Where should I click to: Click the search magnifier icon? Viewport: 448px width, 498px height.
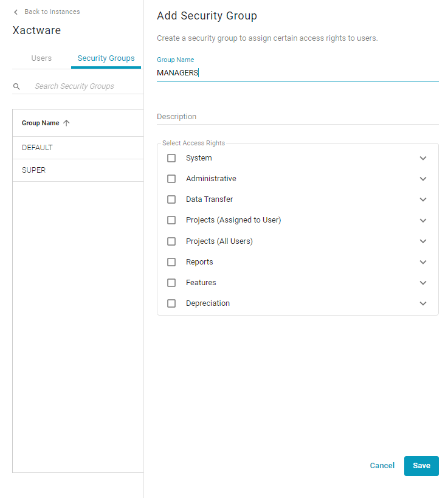(16, 86)
